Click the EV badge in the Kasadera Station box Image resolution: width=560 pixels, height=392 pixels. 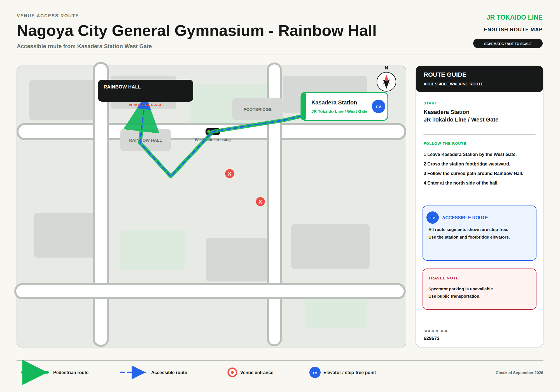(379, 107)
